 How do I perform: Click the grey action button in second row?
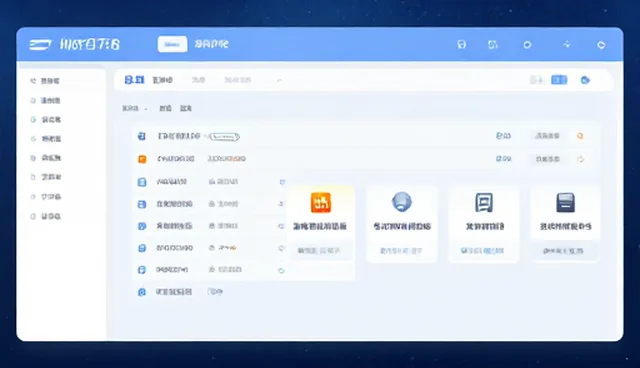[547, 159]
